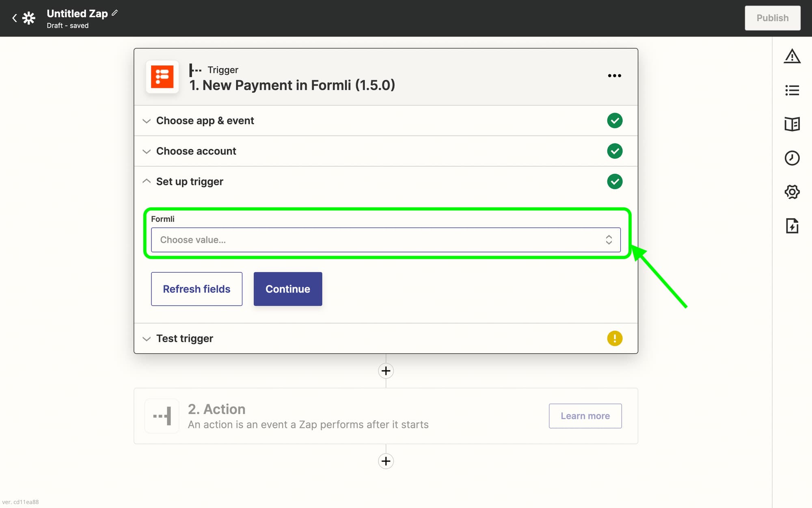This screenshot has width=812, height=508.
Task: Expand Choose account section
Action: click(x=196, y=151)
